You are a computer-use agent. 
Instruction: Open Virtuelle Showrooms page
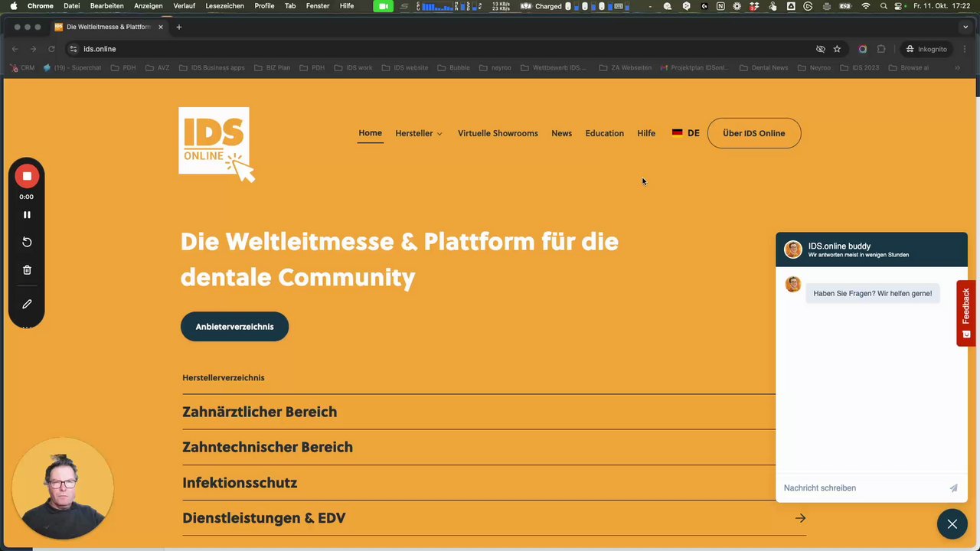498,133
